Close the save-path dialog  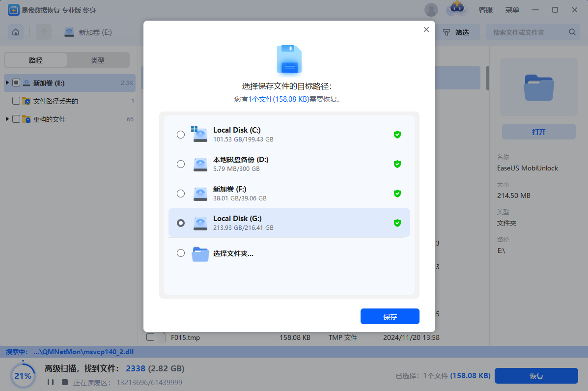coord(426,29)
